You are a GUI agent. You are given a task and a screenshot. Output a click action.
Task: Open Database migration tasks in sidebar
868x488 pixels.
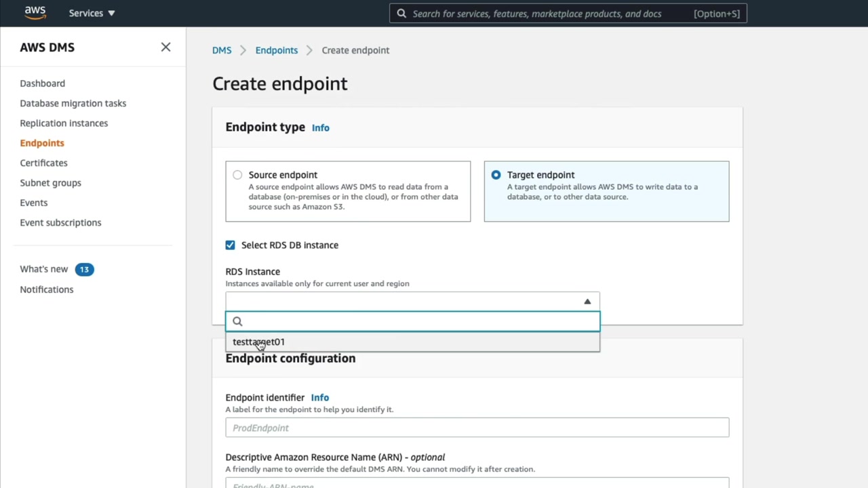73,103
